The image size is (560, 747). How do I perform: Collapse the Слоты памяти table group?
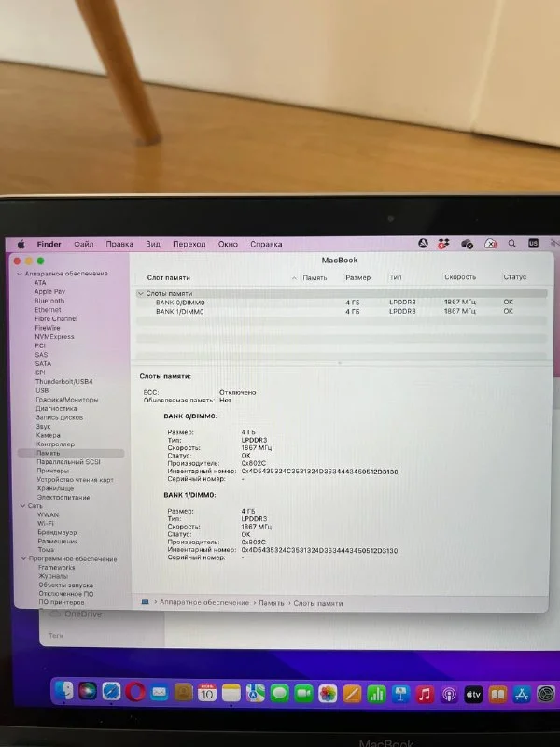click(x=141, y=293)
